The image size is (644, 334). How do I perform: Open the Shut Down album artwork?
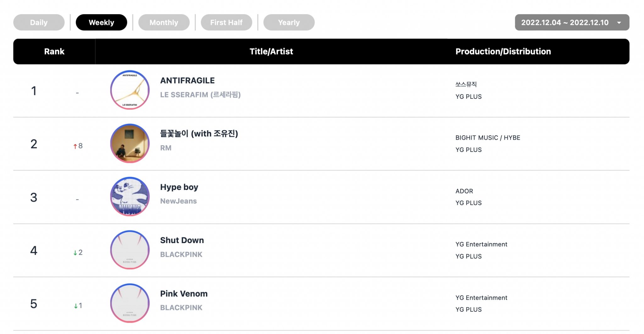pos(129,249)
